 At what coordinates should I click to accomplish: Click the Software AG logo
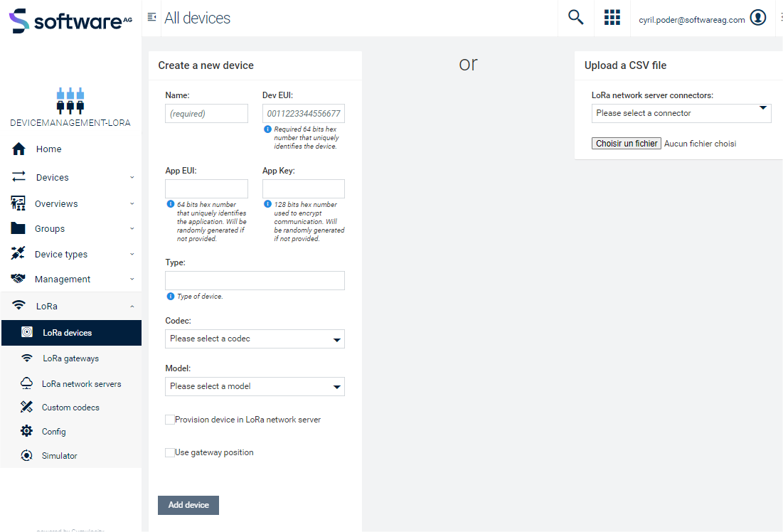70,21
